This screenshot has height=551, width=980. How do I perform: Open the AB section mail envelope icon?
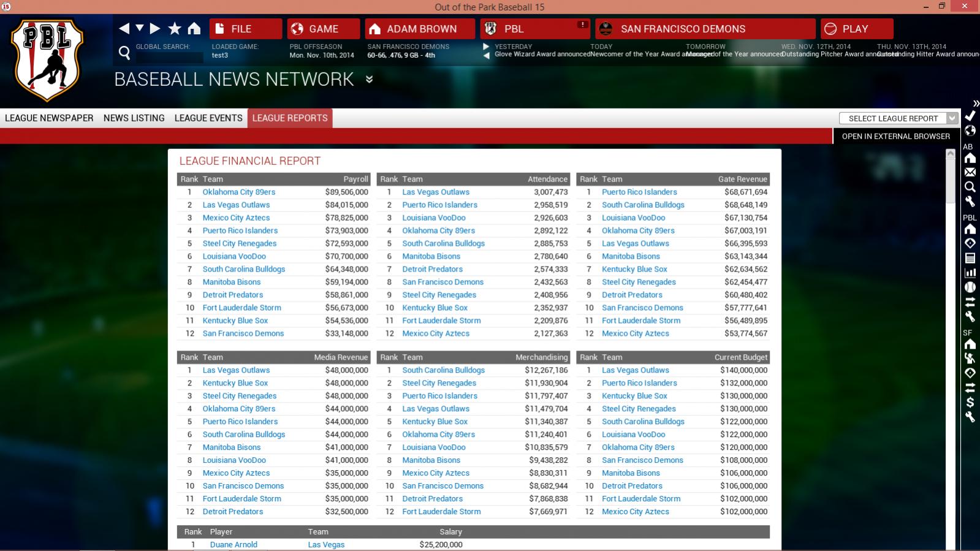(x=970, y=172)
